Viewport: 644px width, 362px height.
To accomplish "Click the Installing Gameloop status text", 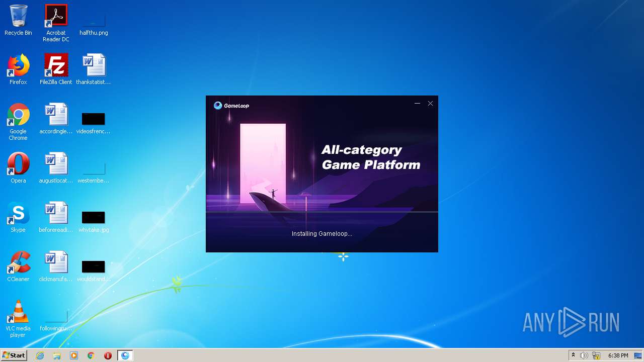I will click(322, 234).
